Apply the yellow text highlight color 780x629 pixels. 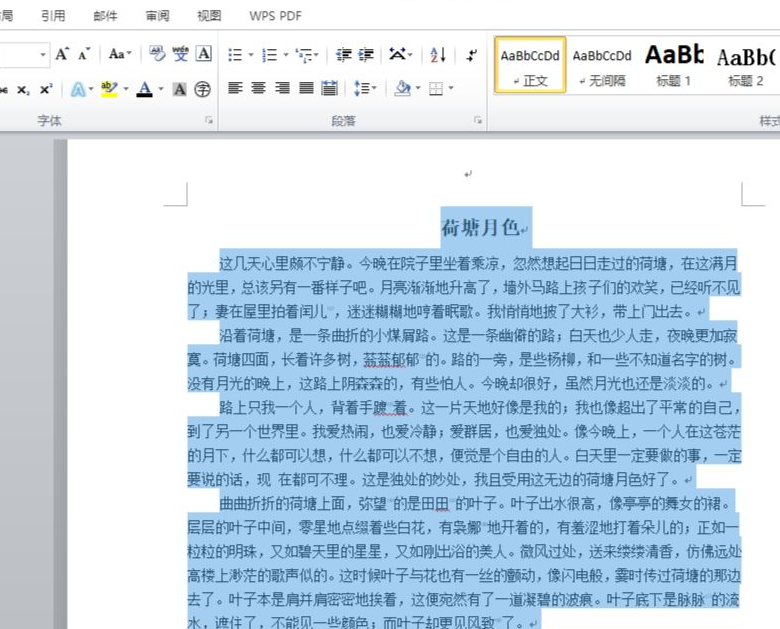point(109,90)
